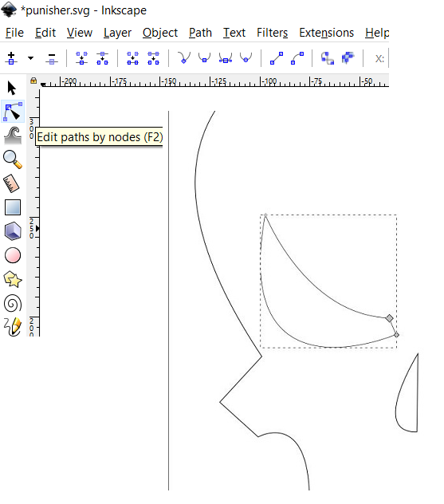Click the top node of the selected path
The width and height of the screenshot is (444, 504).
265,215
